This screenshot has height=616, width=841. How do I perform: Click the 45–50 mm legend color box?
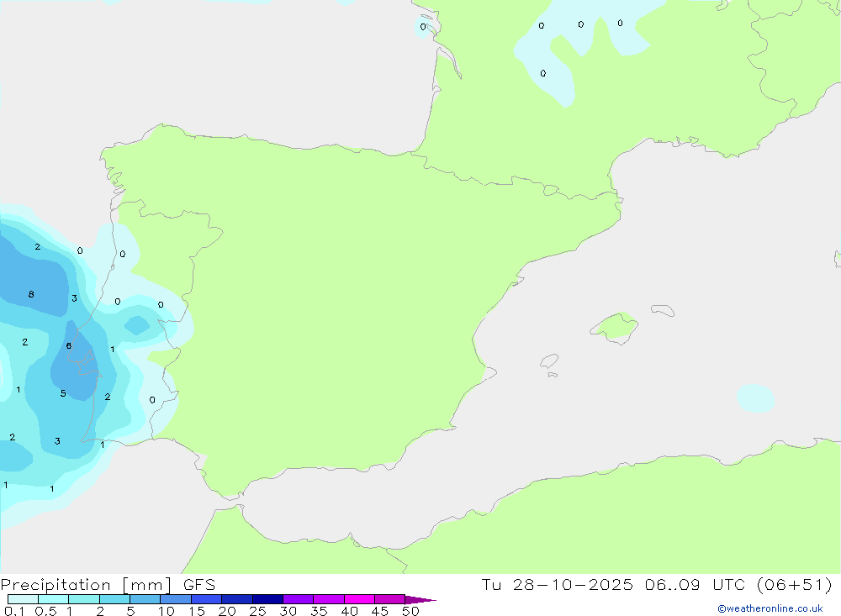[x=389, y=599]
